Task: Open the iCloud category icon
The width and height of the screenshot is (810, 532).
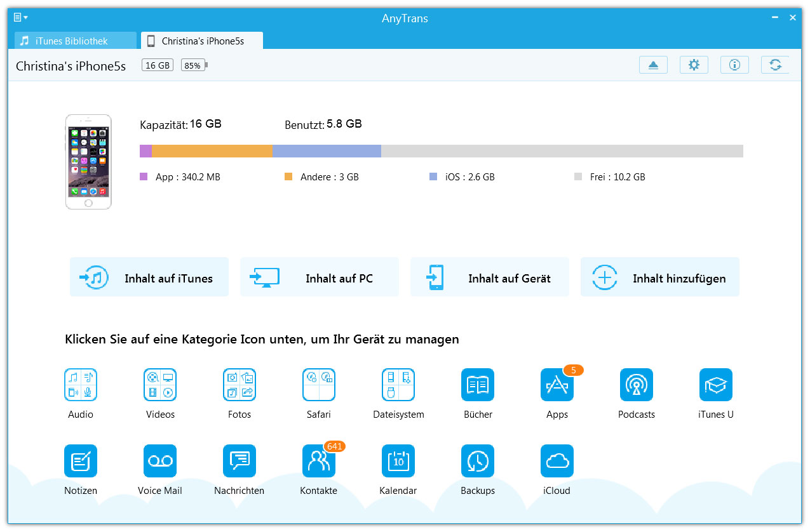Action: coord(557,461)
